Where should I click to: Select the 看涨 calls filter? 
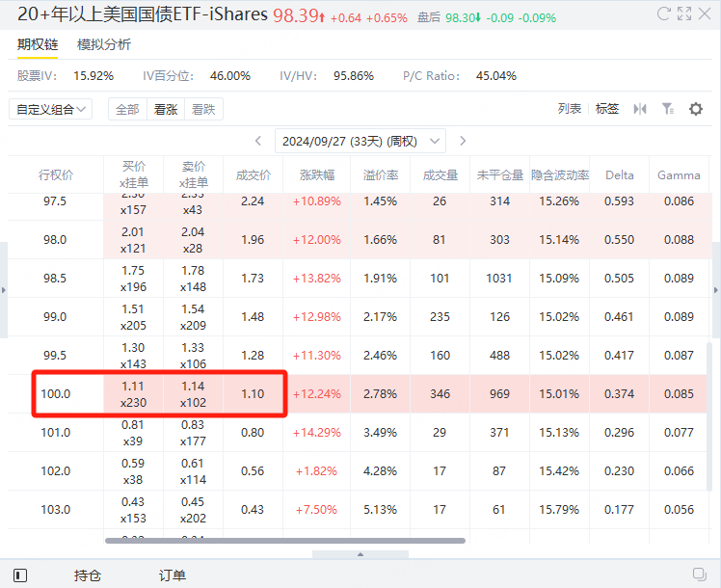pos(166,110)
